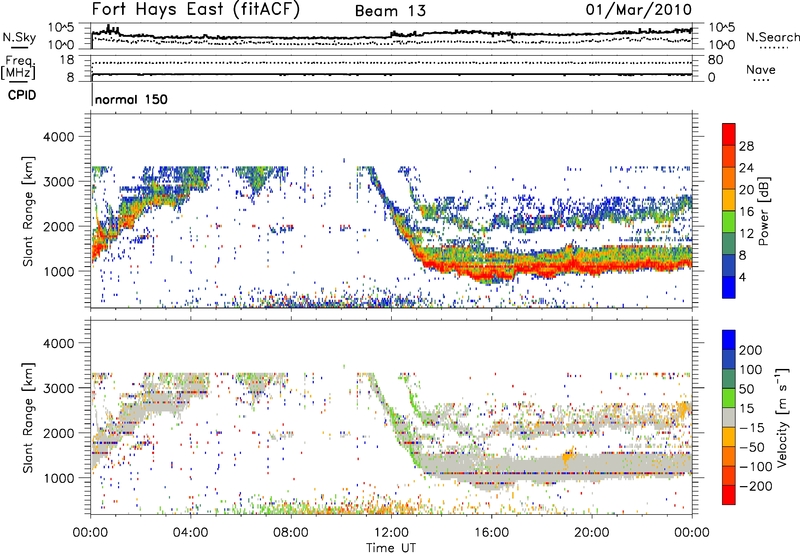Click the 'Nave' legend label
Image resolution: width=800 pixels, height=554 pixels.
[x=761, y=70]
